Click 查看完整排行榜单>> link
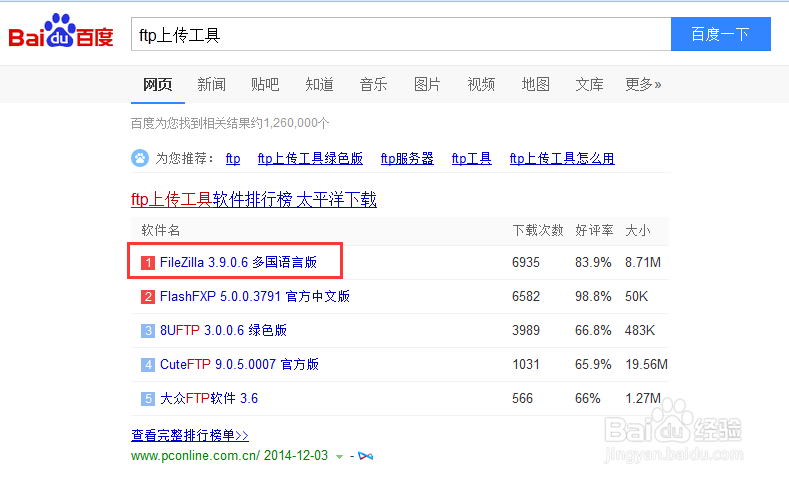 (x=190, y=435)
